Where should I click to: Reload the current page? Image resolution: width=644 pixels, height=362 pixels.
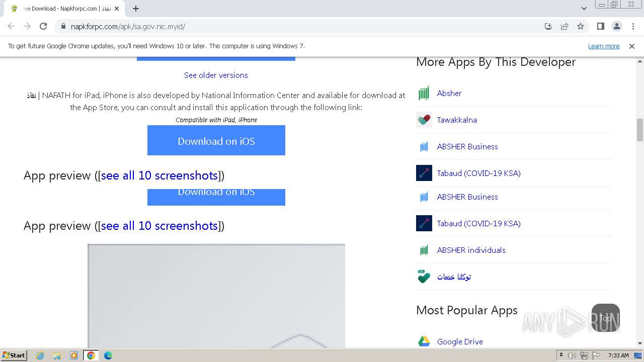(43, 26)
